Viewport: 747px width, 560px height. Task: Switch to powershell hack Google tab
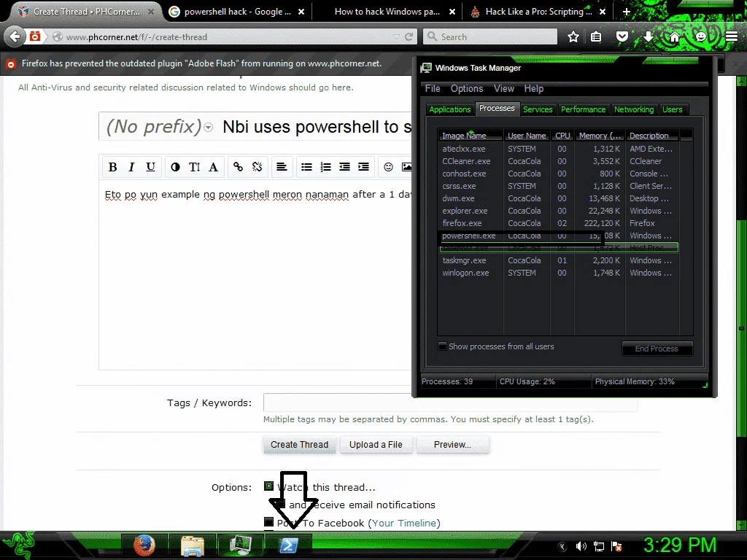237,12
